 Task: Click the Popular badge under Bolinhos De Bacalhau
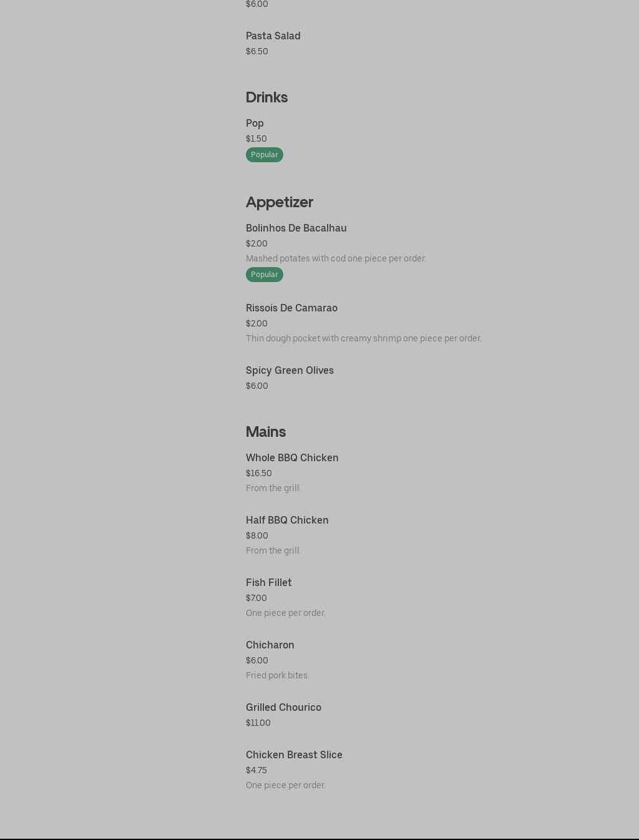(265, 275)
